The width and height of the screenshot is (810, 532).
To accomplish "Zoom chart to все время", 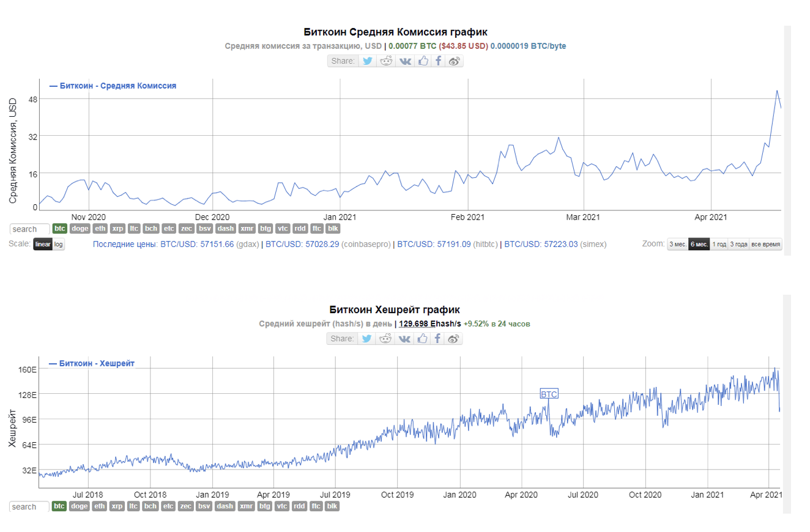I will [x=765, y=245].
